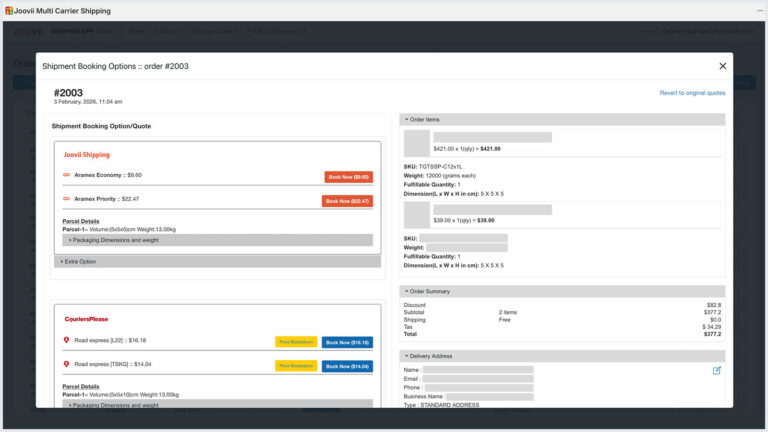Show Price Breakdown for Road express [L22]
The image size is (768, 432).
[295, 342]
